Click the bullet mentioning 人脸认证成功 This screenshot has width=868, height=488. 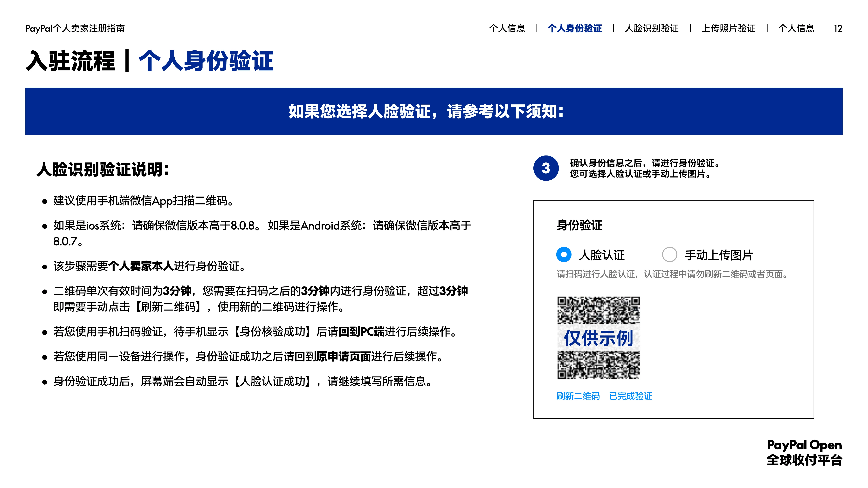point(243,381)
